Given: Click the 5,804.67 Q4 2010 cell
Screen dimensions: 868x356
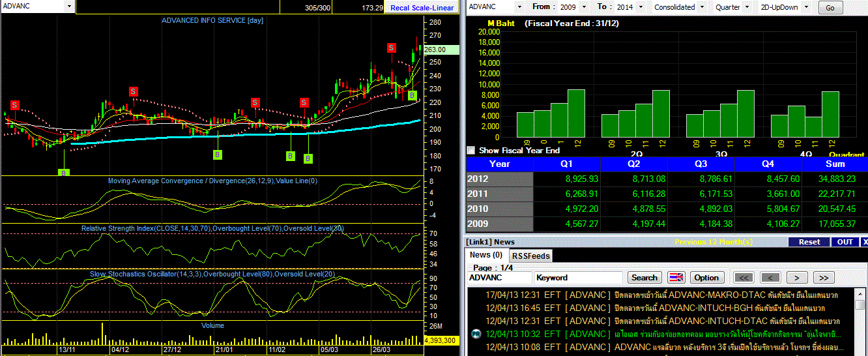Looking at the screenshot, I should (768, 209).
